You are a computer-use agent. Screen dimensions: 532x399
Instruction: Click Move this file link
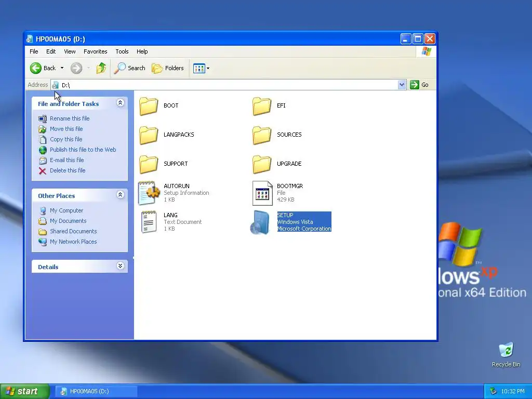click(66, 129)
